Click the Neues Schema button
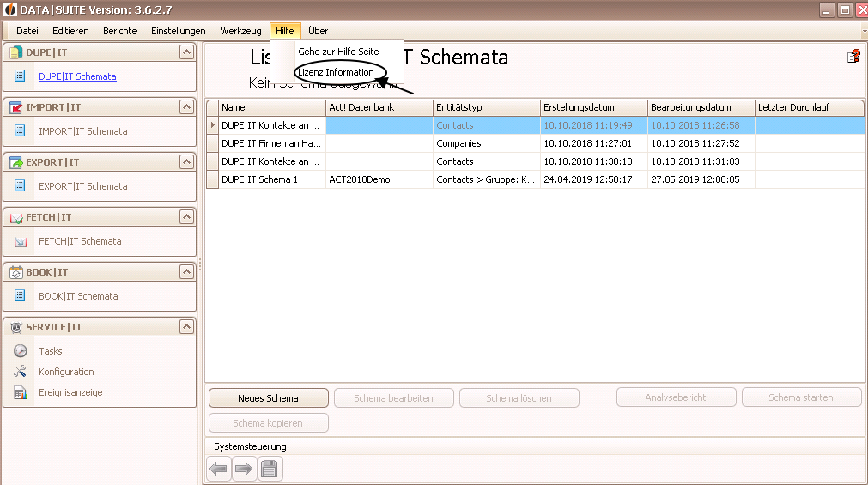The width and height of the screenshot is (868, 485). click(269, 398)
